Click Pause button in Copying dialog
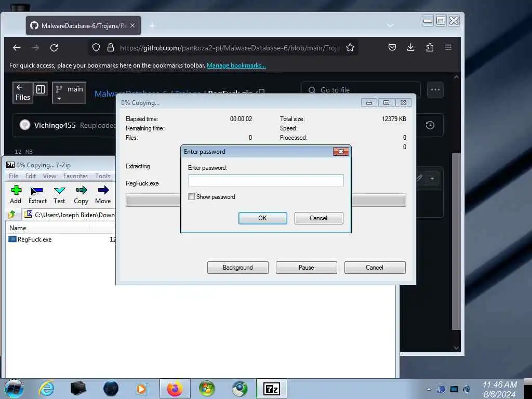The height and width of the screenshot is (399, 532). pyautogui.click(x=307, y=268)
